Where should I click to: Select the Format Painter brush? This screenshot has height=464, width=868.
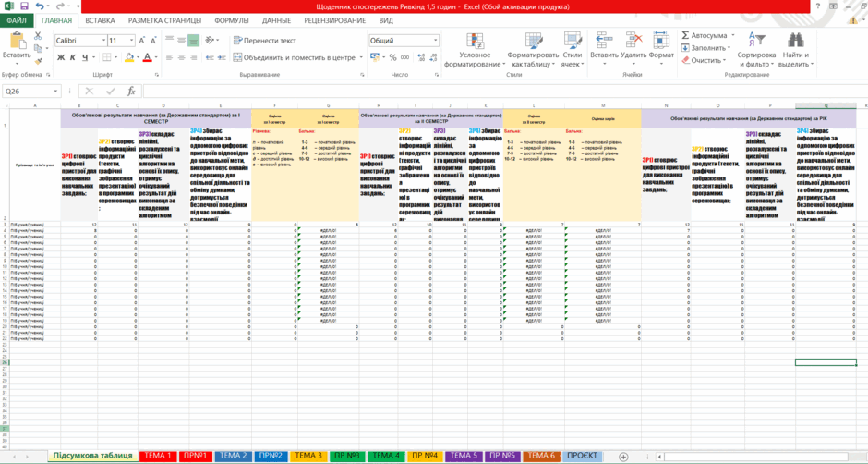tap(38, 62)
